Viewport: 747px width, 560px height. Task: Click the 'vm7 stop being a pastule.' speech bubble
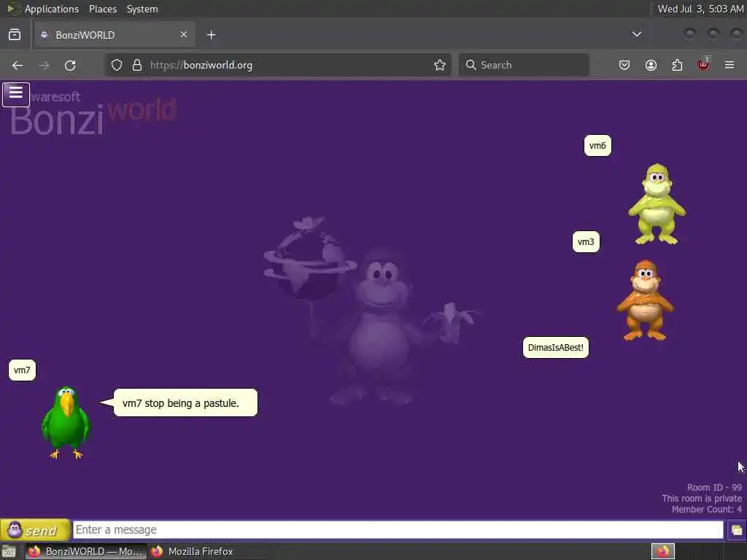pos(185,402)
